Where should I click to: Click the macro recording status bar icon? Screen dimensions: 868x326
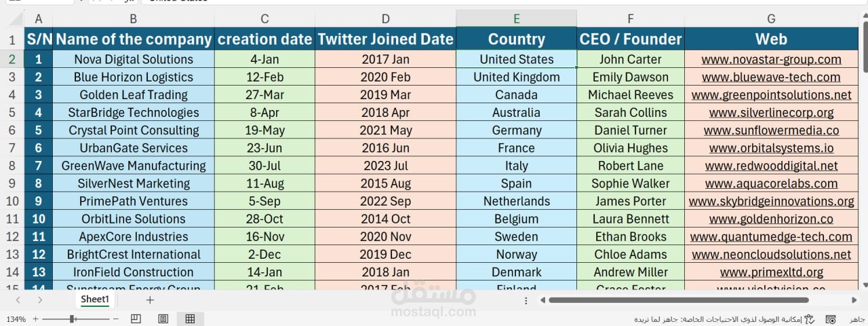[x=830, y=319]
